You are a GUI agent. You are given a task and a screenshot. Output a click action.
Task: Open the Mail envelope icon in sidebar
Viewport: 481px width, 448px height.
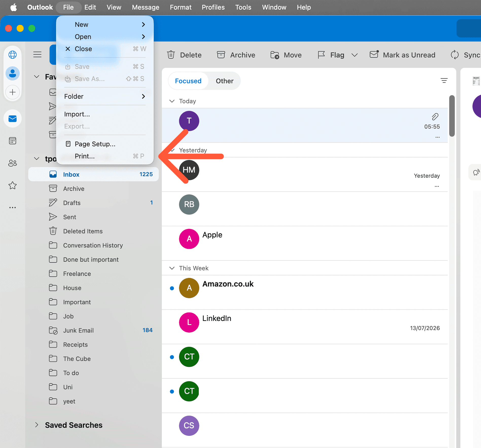tap(12, 119)
